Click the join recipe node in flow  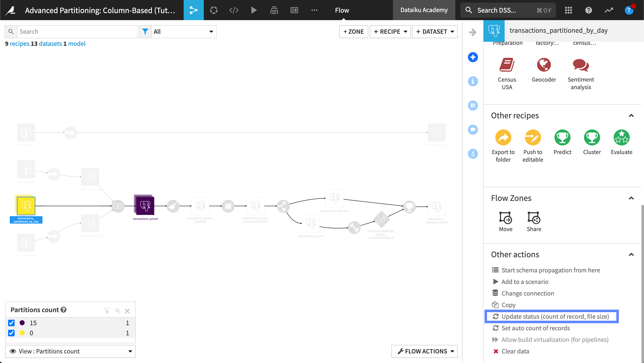click(118, 206)
